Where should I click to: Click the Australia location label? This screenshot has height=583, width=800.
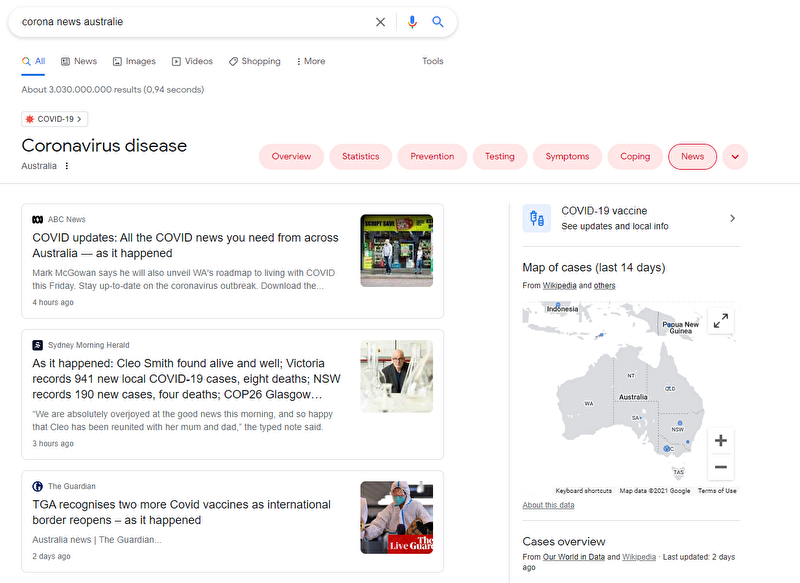pos(39,166)
